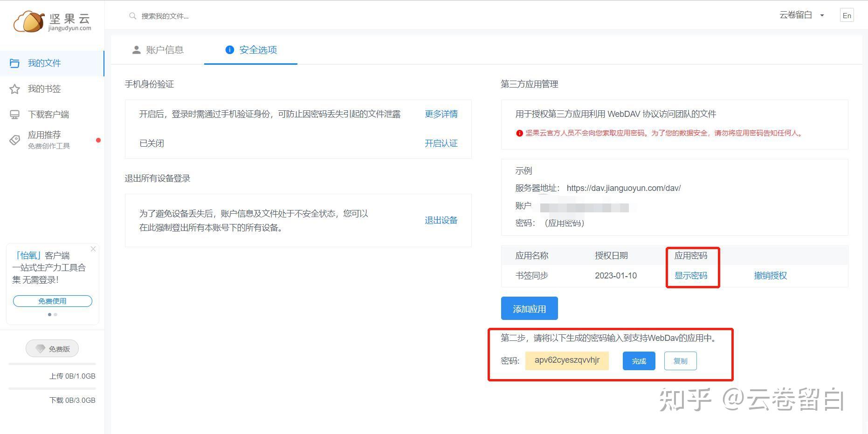Click the 书签同步 app name cell
The height and width of the screenshot is (434, 868).
point(532,276)
